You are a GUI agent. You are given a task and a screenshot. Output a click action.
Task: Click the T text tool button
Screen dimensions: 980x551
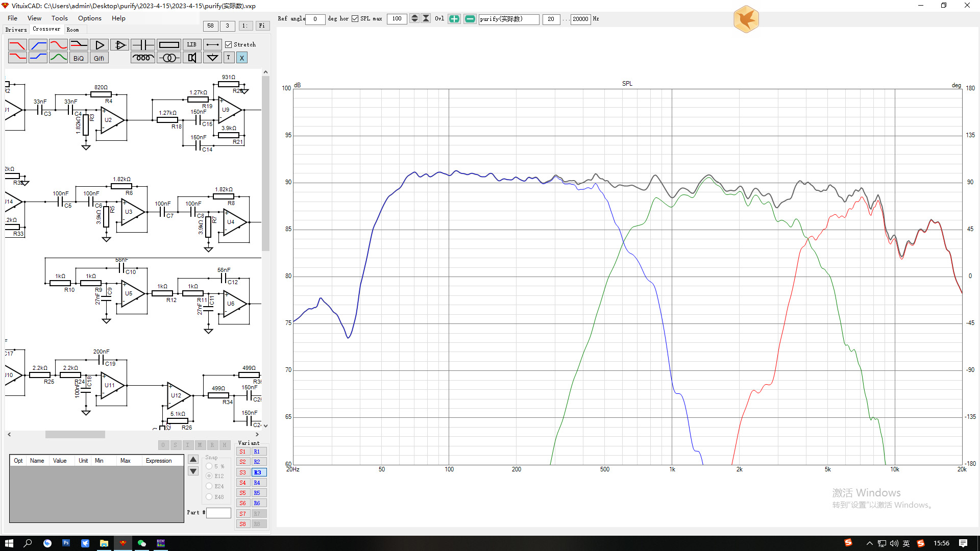pyautogui.click(x=229, y=58)
